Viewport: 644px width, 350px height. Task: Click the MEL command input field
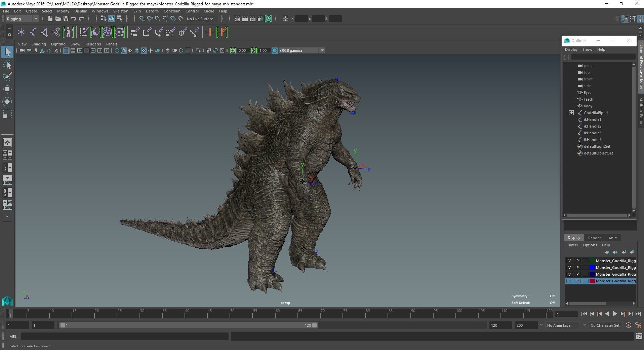pyautogui.click(x=124, y=336)
